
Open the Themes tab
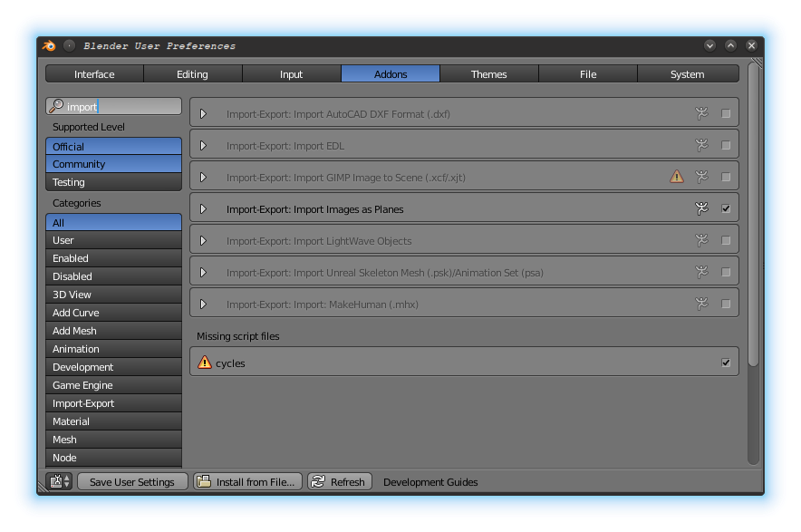pyautogui.click(x=489, y=73)
